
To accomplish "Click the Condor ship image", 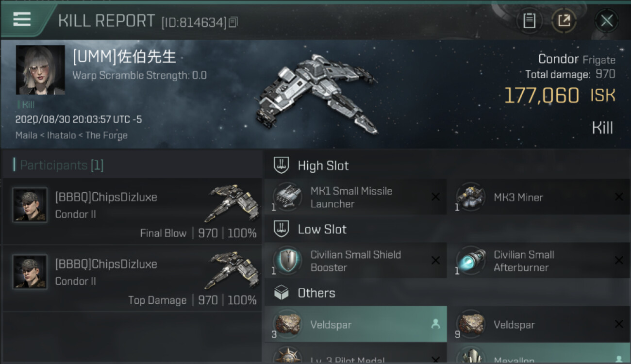I will click(316, 94).
